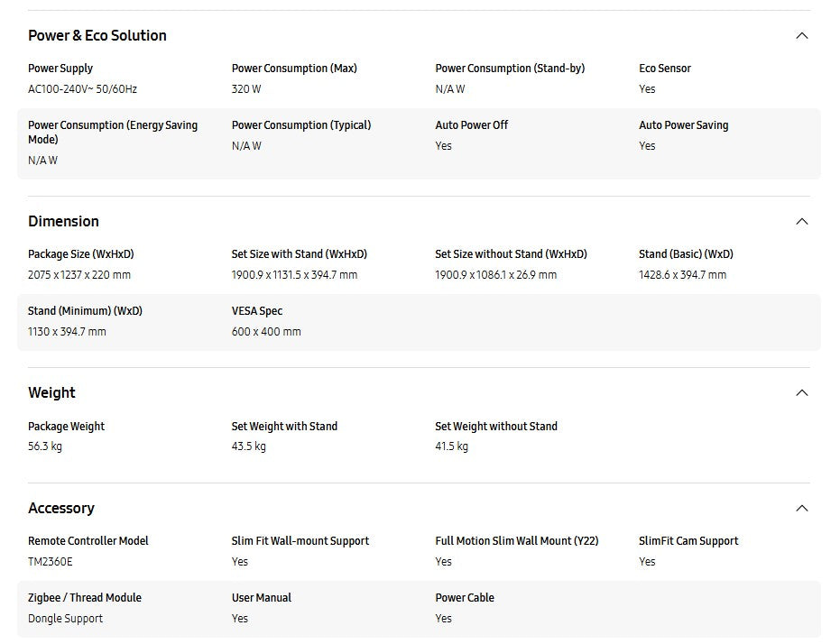Click the Full Motion Slim Wall Mount label
Viewport: 840px width, 644px height.
point(517,541)
